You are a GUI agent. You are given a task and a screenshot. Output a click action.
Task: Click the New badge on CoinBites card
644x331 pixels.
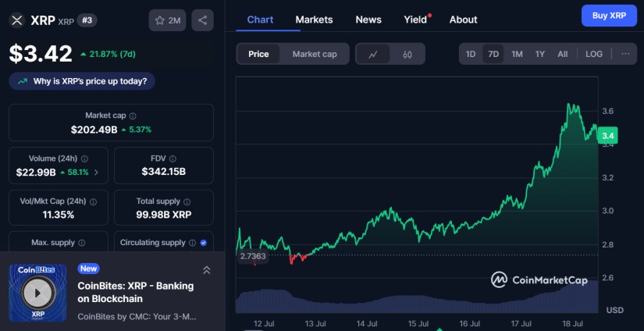[x=89, y=269]
